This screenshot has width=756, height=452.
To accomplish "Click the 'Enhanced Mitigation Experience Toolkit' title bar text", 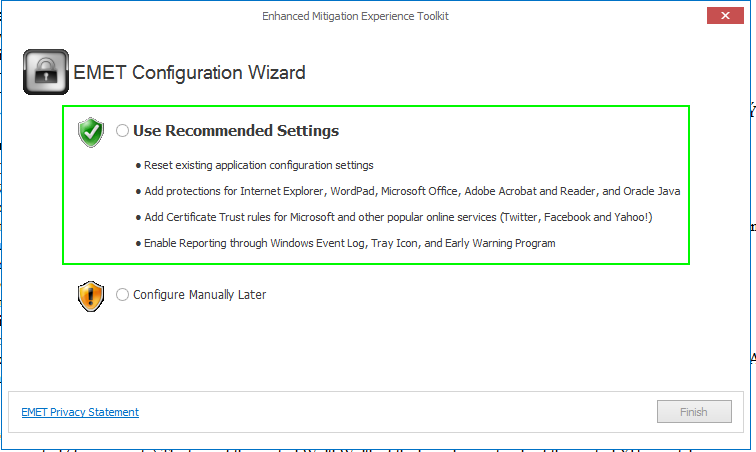I will point(355,16).
